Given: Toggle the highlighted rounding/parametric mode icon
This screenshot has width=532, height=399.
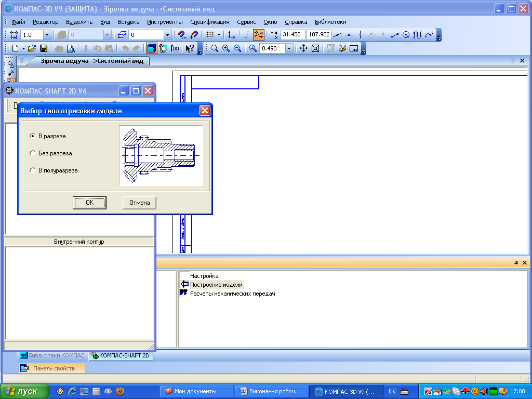Looking at the screenshot, I should [x=259, y=35].
